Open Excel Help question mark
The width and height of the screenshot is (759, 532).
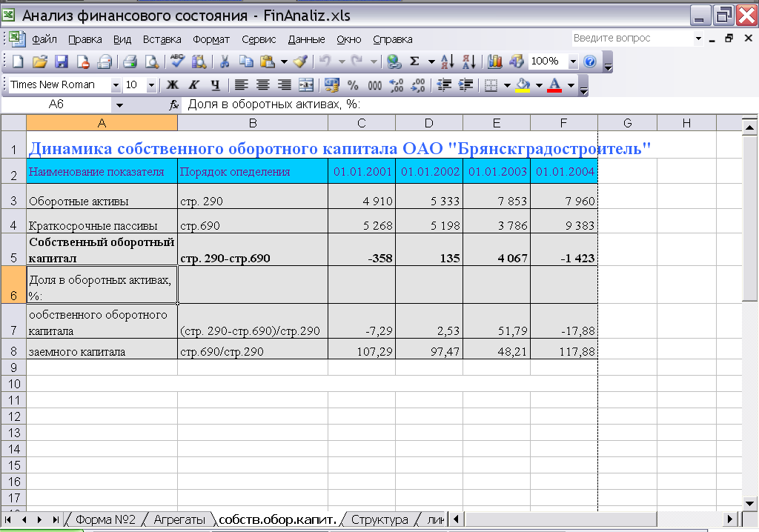[x=589, y=61]
